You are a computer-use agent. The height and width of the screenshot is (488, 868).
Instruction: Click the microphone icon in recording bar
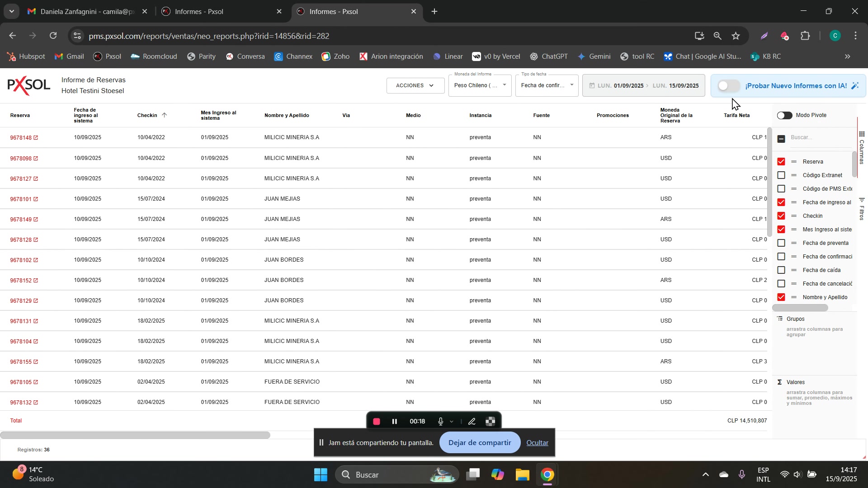pyautogui.click(x=440, y=422)
